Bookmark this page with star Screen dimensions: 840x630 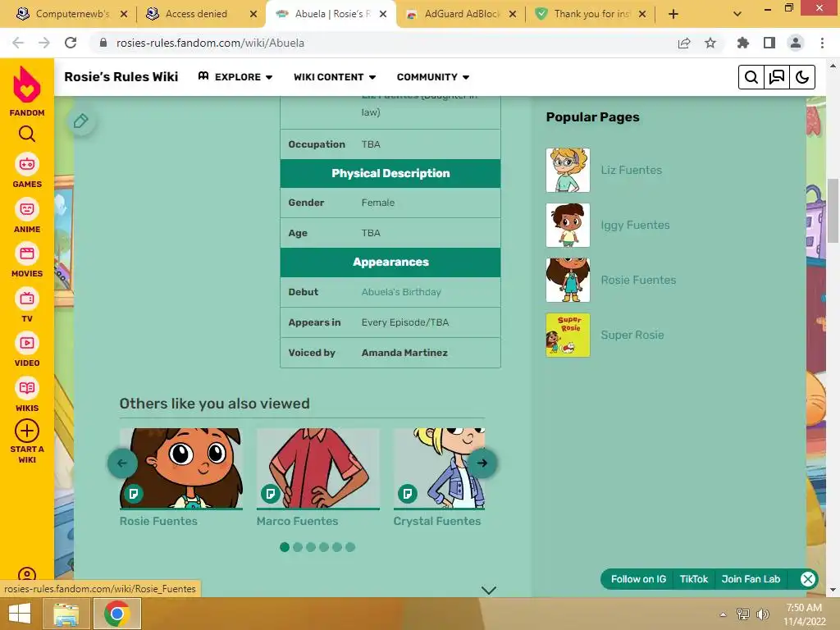click(x=710, y=43)
